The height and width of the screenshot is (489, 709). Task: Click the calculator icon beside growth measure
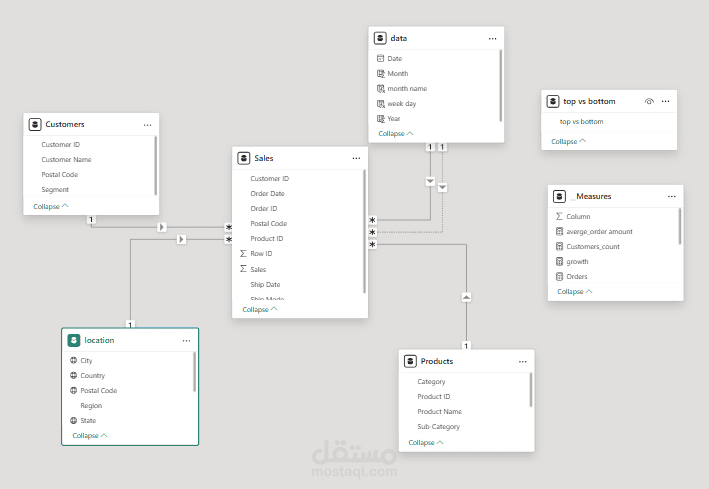(559, 261)
